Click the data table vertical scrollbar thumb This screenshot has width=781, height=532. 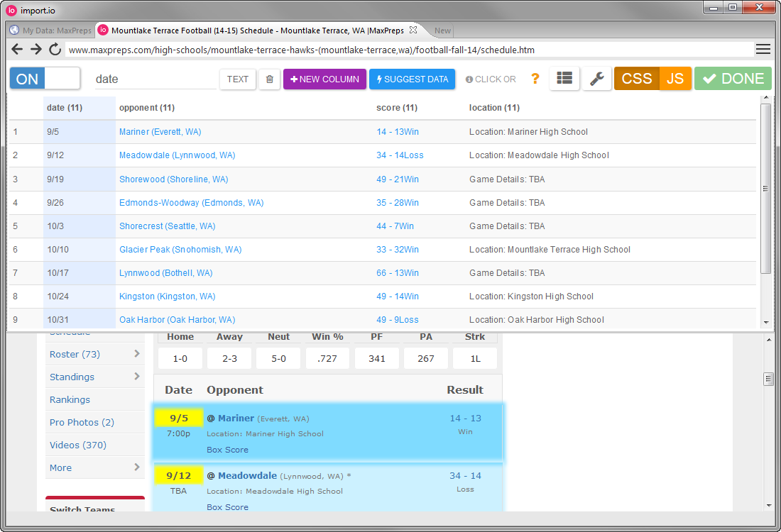click(x=765, y=188)
